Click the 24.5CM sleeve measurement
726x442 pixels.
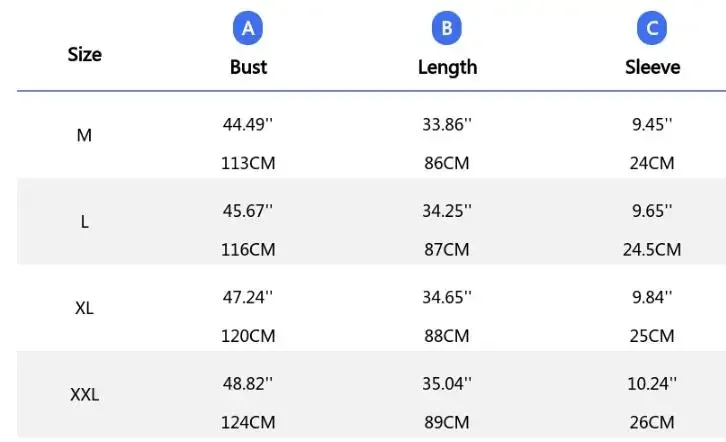[x=652, y=250]
